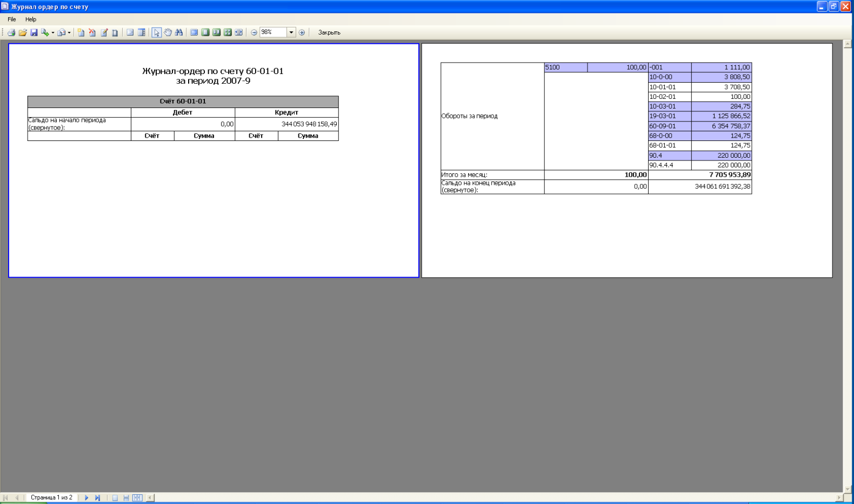The width and height of the screenshot is (854, 504).
Task: Click the Delete page red X icon
Action: point(92,32)
